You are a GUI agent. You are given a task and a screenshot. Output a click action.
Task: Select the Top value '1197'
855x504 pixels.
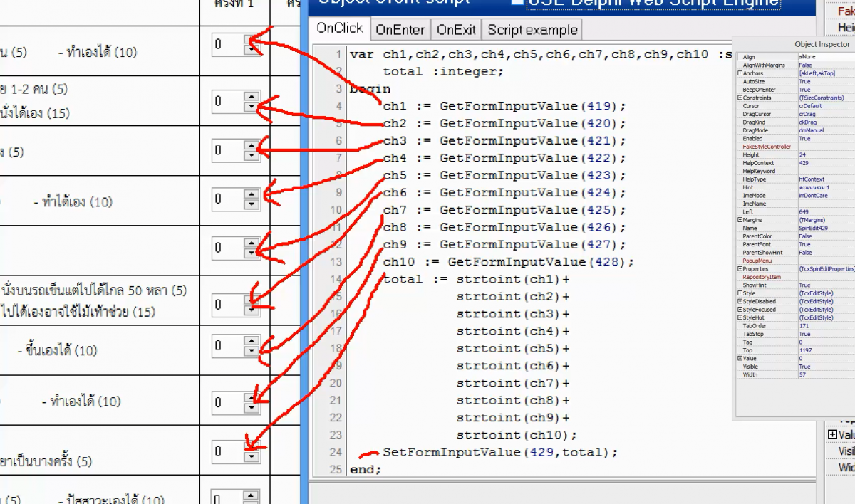pos(804,350)
